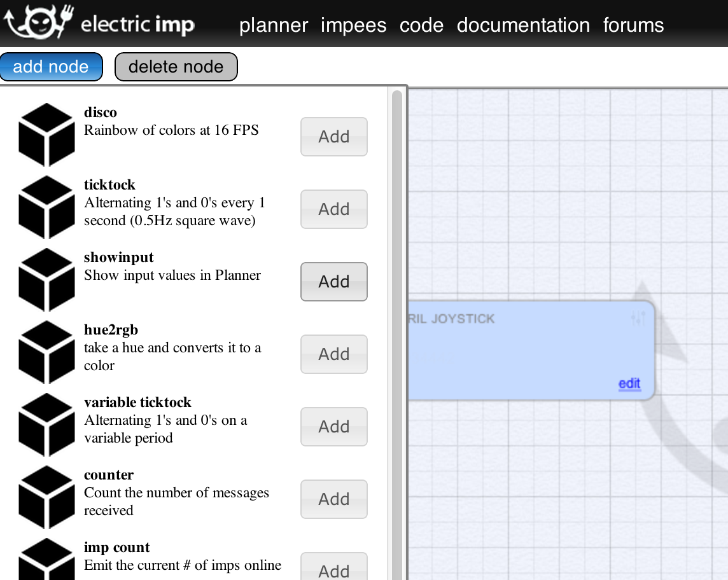The height and width of the screenshot is (580, 728).
Task: Select the disco node cube icon
Action: click(46, 134)
